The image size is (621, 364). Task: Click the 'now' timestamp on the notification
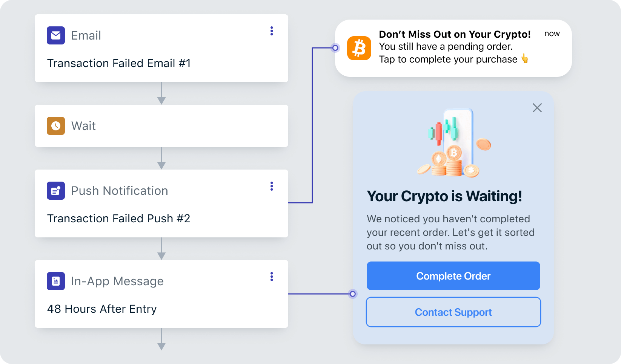pos(552,34)
